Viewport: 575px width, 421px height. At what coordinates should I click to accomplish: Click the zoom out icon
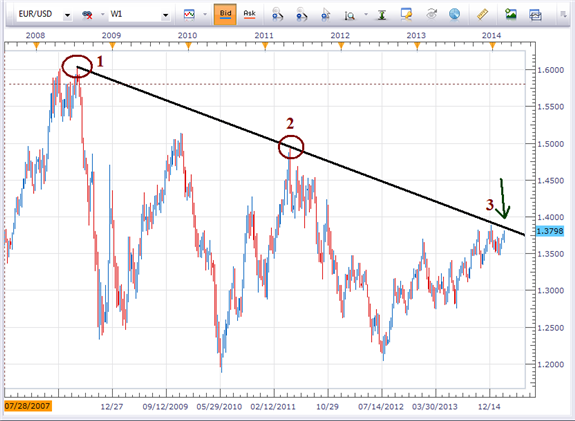point(301,14)
